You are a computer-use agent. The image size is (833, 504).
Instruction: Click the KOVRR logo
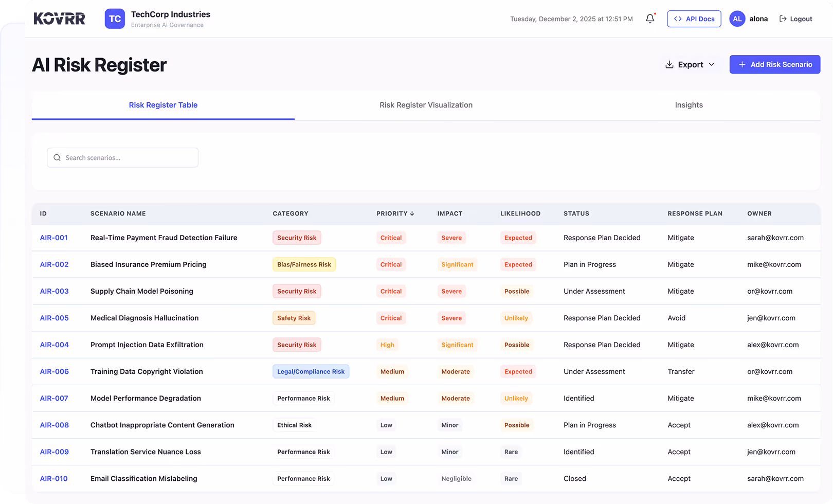click(x=60, y=19)
